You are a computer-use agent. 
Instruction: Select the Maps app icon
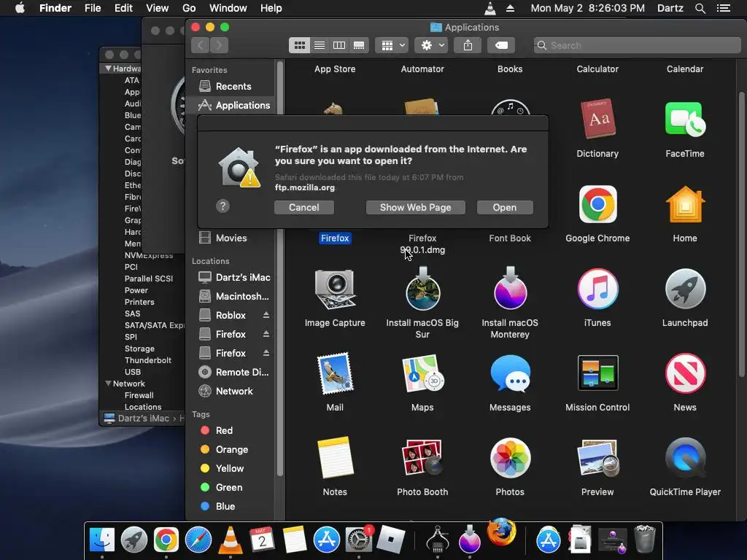422,373
